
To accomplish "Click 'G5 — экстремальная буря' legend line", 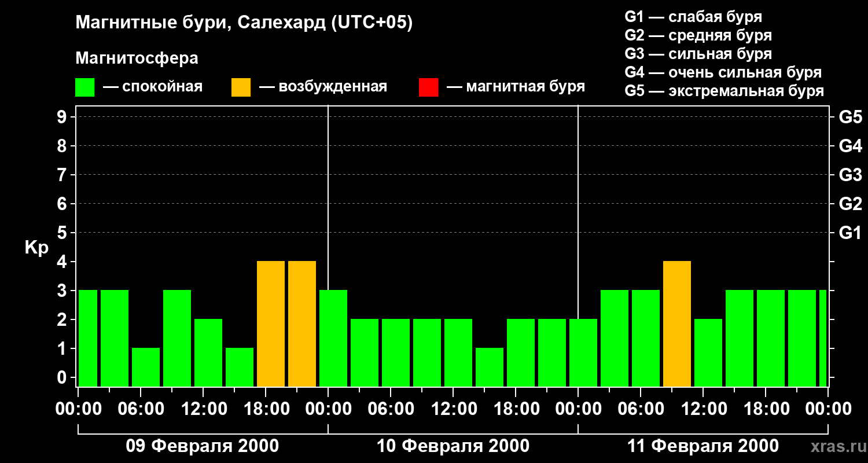I will 724,91.
